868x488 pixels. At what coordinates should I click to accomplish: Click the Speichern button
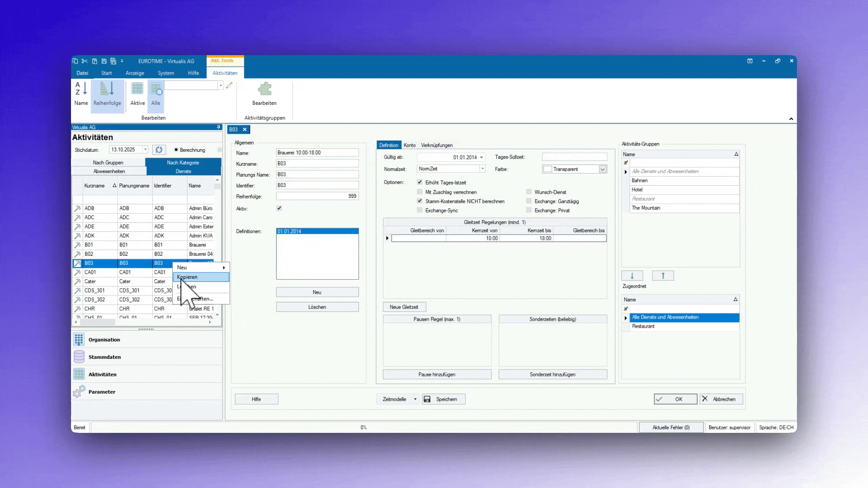(443, 399)
